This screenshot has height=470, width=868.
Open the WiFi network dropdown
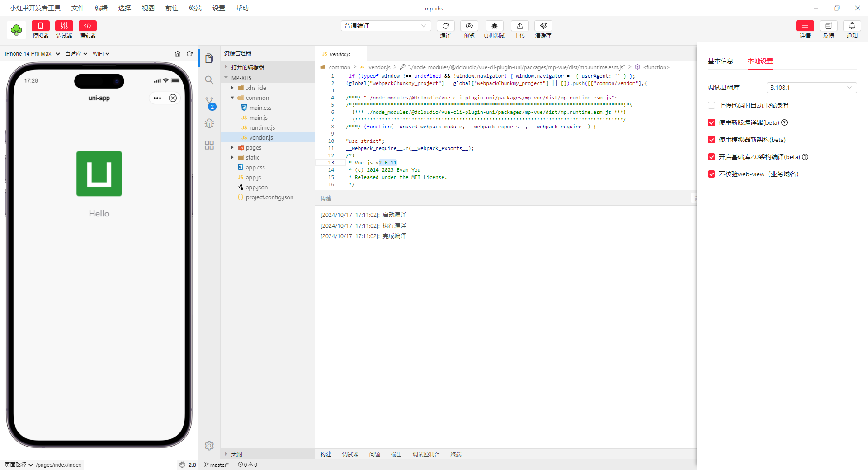pyautogui.click(x=101, y=54)
